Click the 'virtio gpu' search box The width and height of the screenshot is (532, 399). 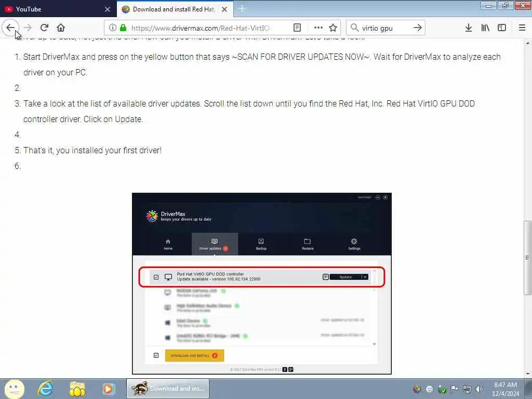click(385, 28)
